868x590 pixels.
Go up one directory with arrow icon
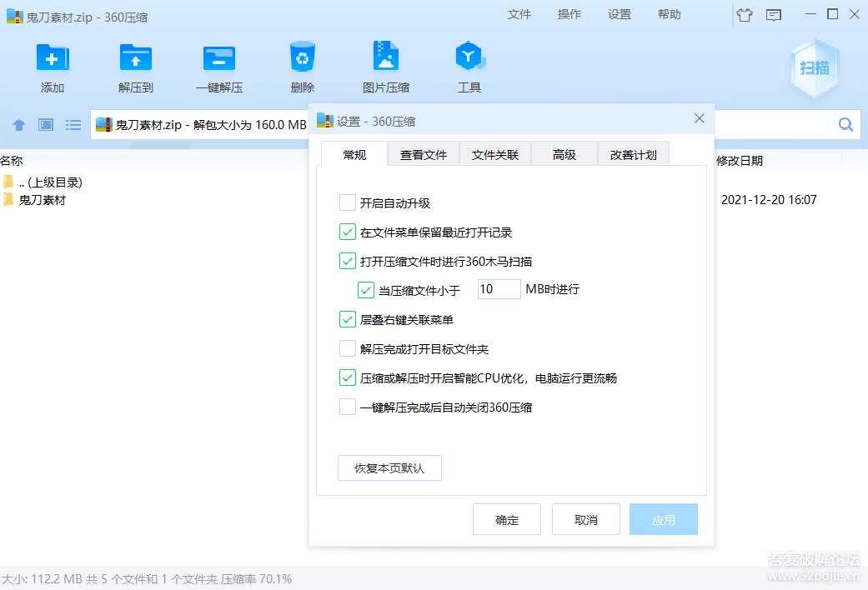tap(19, 125)
